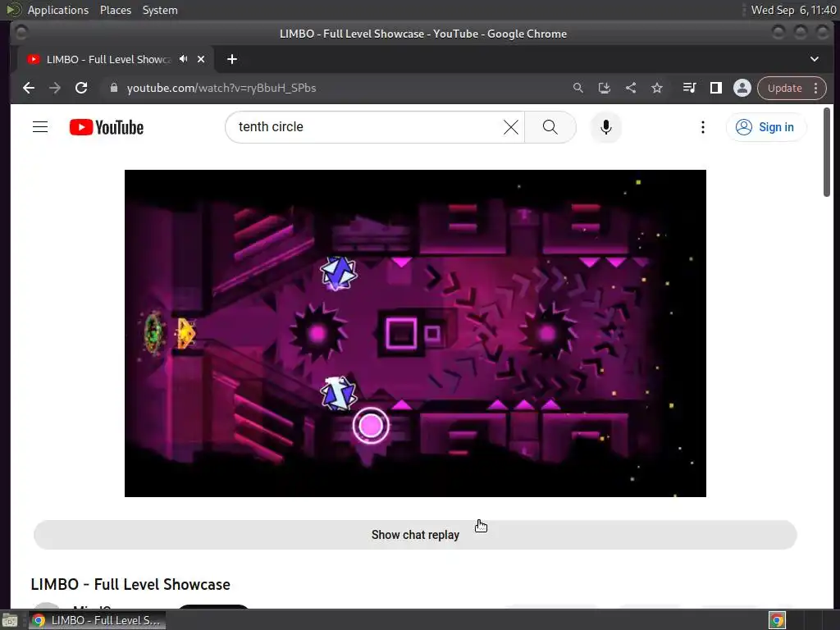Select the LIMBO taskbar window button
The height and width of the screenshot is (630, 840).
[98, 620]
